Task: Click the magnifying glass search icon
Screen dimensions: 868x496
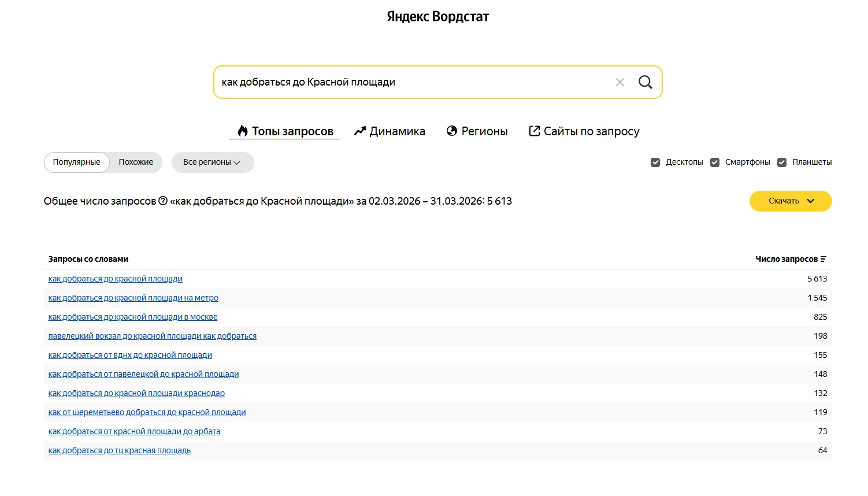Action: click(646, 82)
